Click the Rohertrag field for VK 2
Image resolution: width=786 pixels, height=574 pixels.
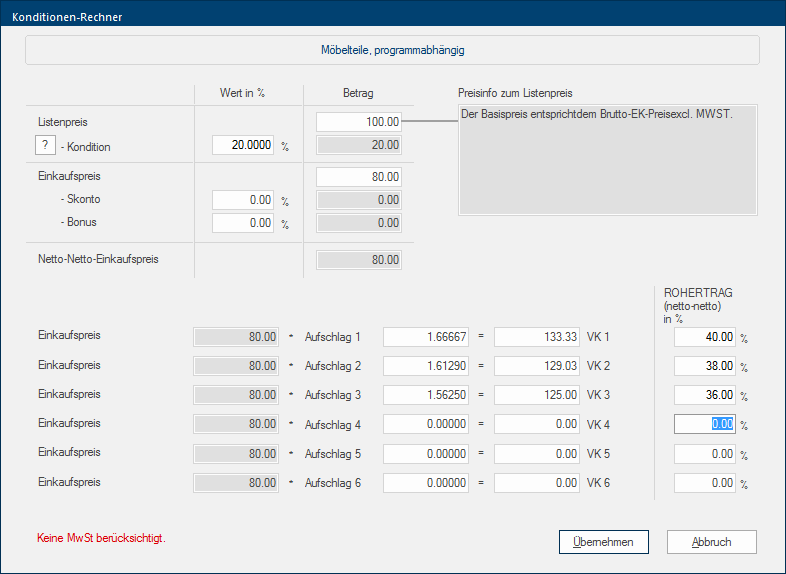705,367
